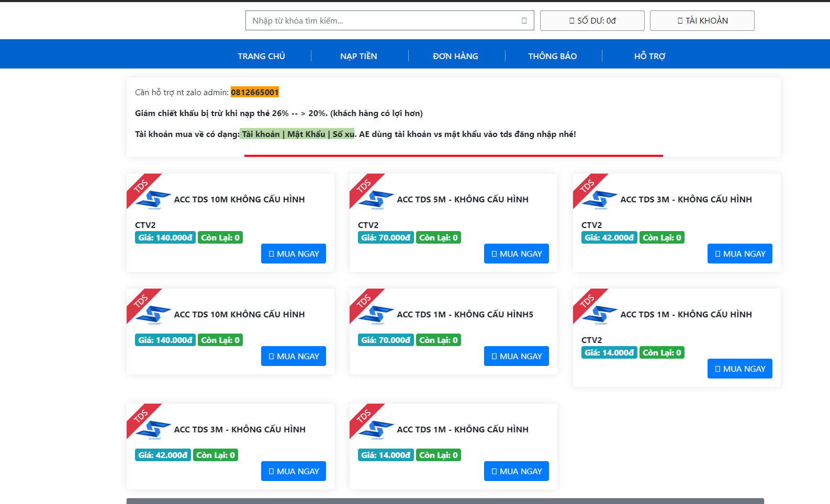View the THÔNG BÁO section
The width and height of the screenshot is (830, 504).
pos(553,56)
